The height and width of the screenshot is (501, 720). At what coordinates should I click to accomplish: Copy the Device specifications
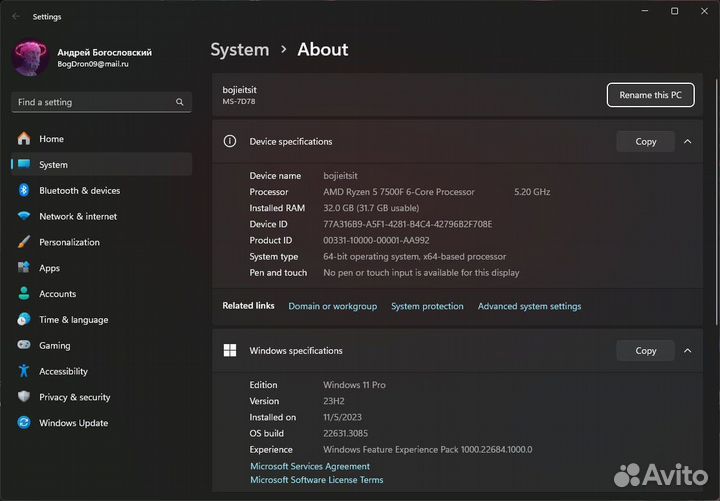click(645, 141)
